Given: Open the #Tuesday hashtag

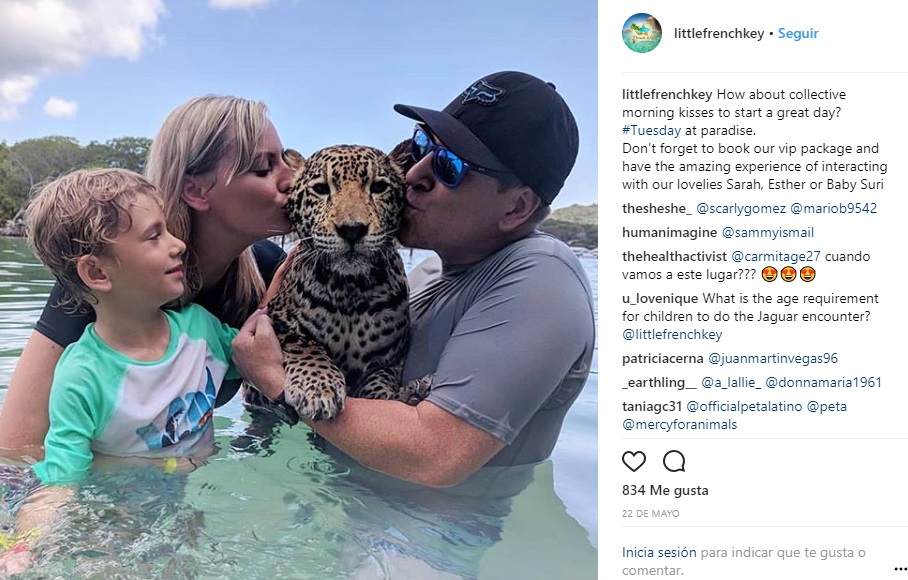Looking at the screenshot, I should click(651, 130).
